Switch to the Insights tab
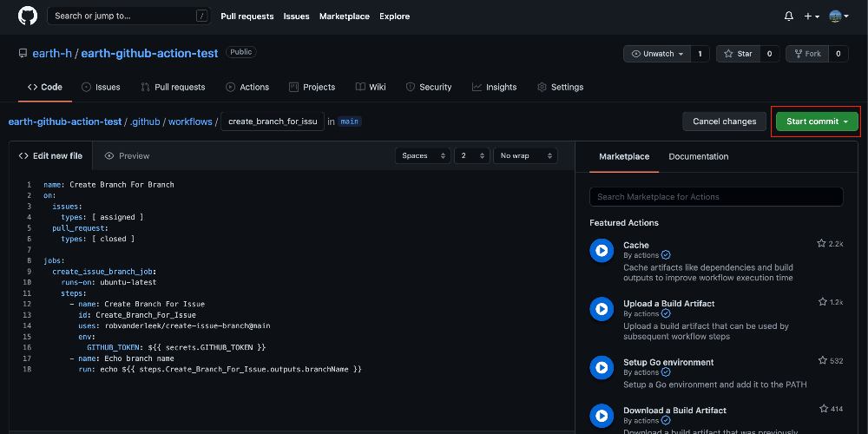The height and width of the screenshot is (434, 868). (494, 87)
